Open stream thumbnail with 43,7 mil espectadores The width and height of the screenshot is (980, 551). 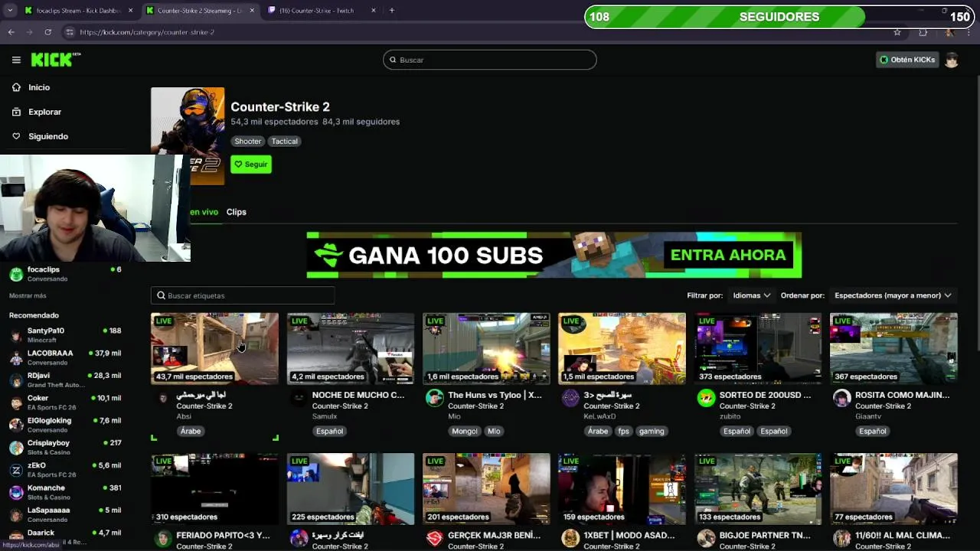pyautogui.click(x=215, y=348)
